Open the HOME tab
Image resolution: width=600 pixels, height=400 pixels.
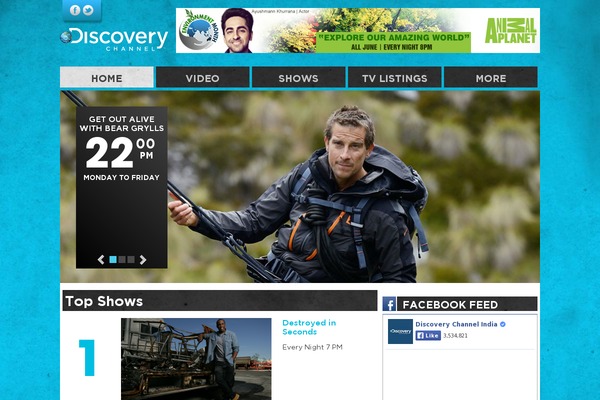pyautogui.click(x=107, y=77)
